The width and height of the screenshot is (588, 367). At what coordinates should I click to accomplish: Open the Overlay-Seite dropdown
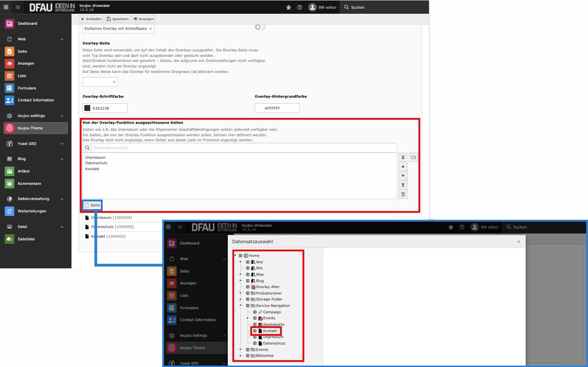pyautogui.click(x=100, y=82)
